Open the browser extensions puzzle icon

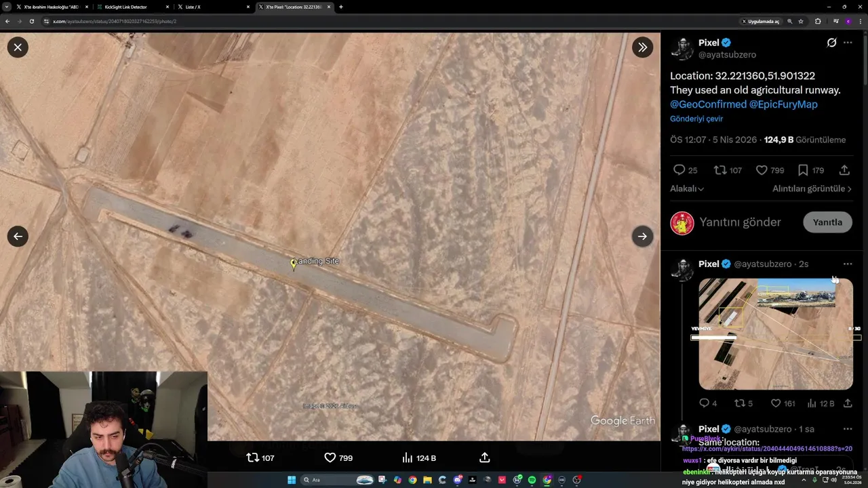coord(818,21)
